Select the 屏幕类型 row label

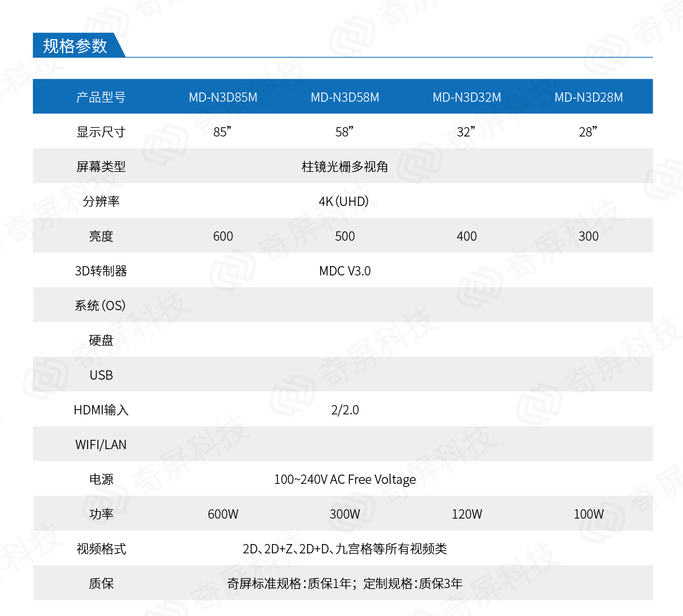coord(101,166)
